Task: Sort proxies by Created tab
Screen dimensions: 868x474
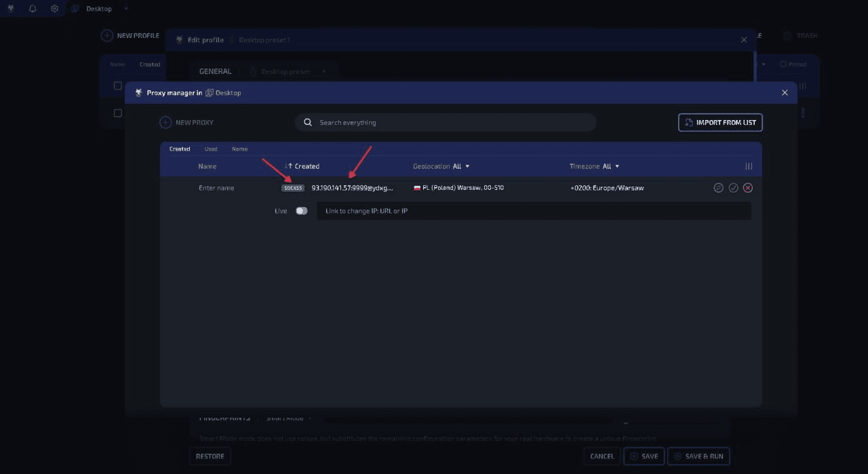Action: point(180,149)
